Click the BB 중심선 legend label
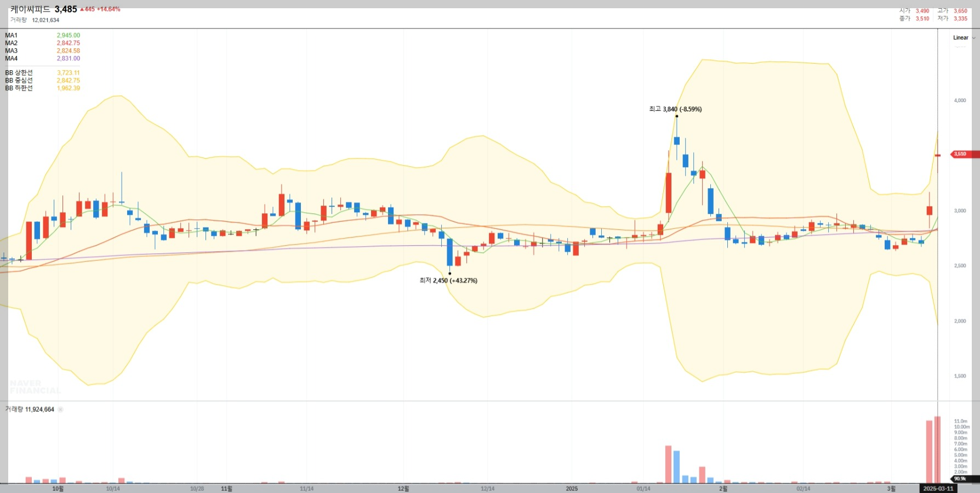 pos(19,81)
